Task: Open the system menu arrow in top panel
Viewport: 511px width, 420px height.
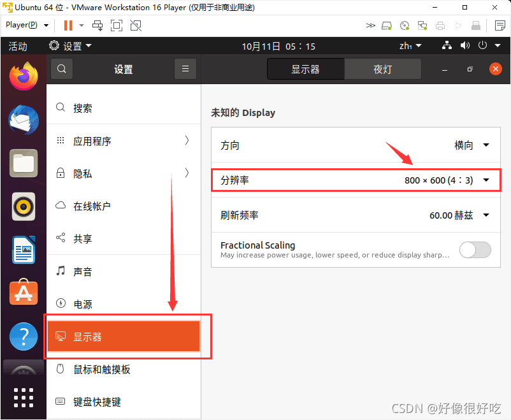Action: point(498,46)
